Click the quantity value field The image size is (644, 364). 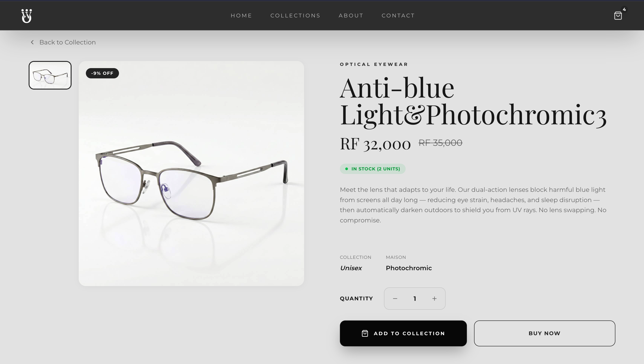click(415, 299)
